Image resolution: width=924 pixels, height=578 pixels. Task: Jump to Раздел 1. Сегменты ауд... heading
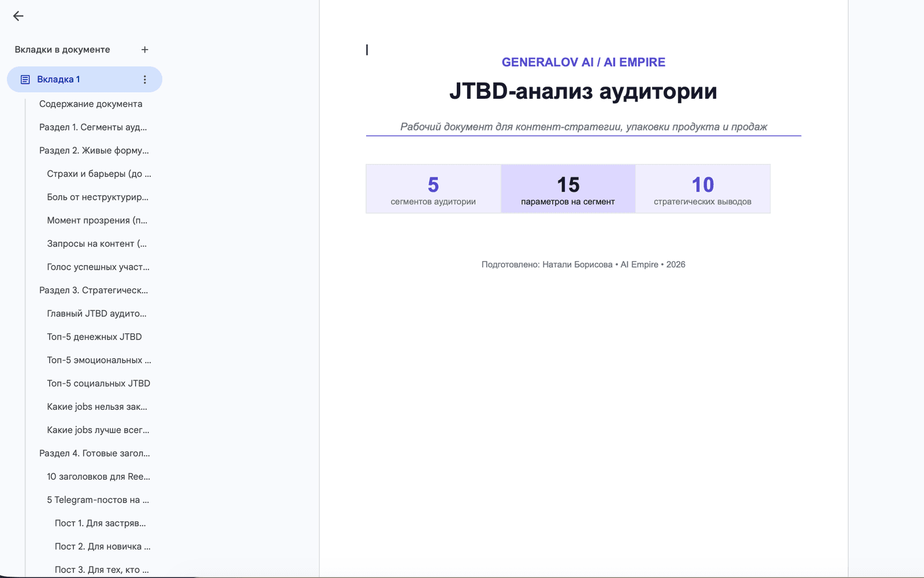(x=93, y=127)
